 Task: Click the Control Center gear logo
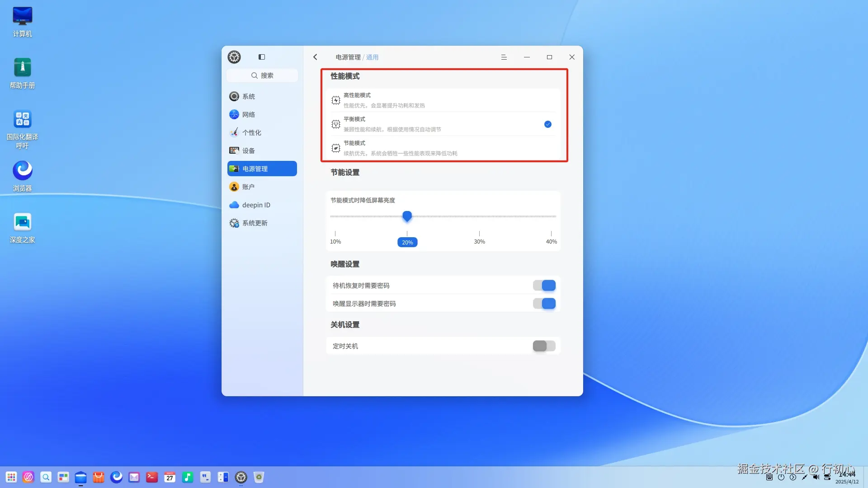(x=234, y=57)
